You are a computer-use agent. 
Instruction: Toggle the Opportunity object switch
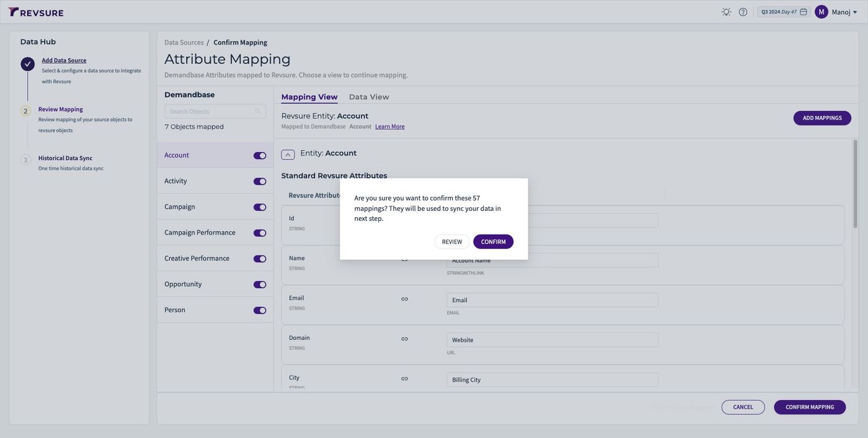(x=260, y=285)
